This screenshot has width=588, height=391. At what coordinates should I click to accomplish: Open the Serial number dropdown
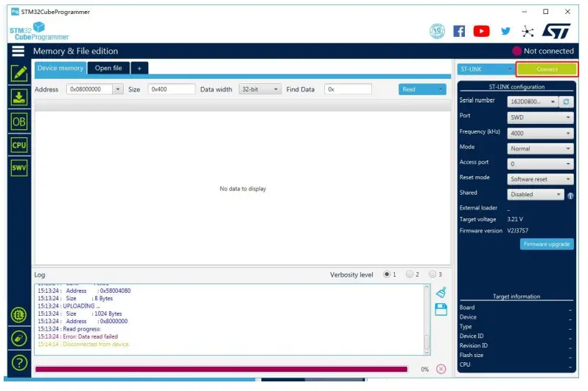tap(533, 102)
